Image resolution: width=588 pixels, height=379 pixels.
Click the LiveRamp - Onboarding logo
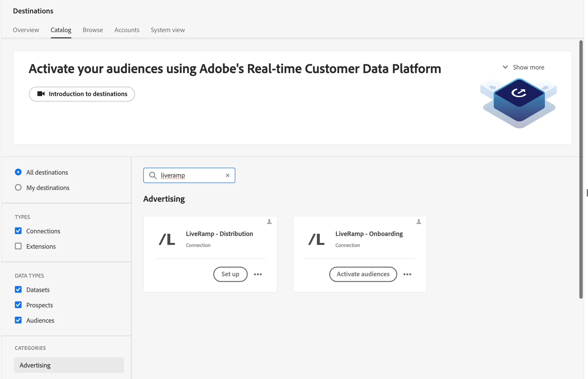316,239
